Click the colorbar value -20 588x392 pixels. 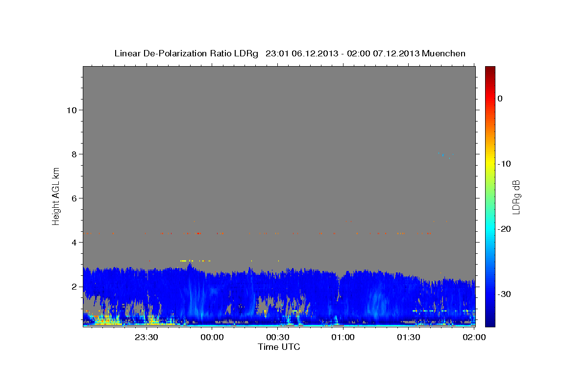[505, 229]
